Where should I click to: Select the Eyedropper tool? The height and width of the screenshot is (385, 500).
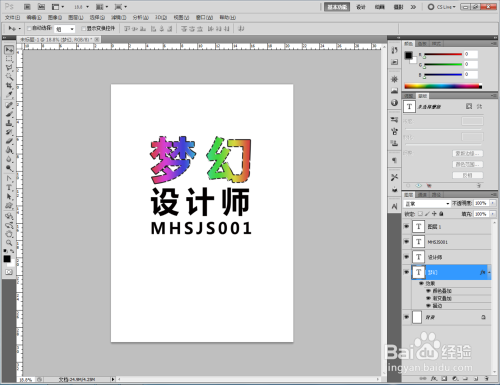point(9,95)
